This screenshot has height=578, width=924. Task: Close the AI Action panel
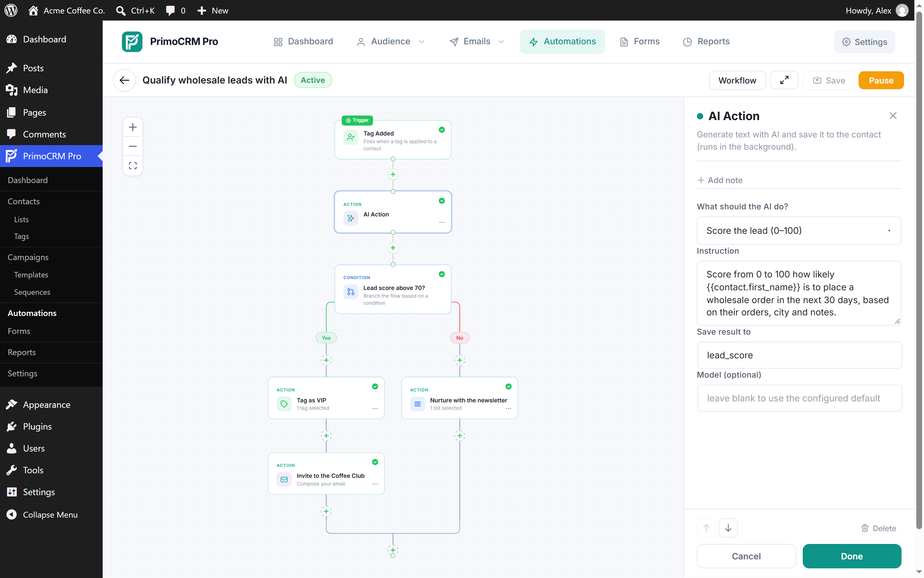(893, 116)
